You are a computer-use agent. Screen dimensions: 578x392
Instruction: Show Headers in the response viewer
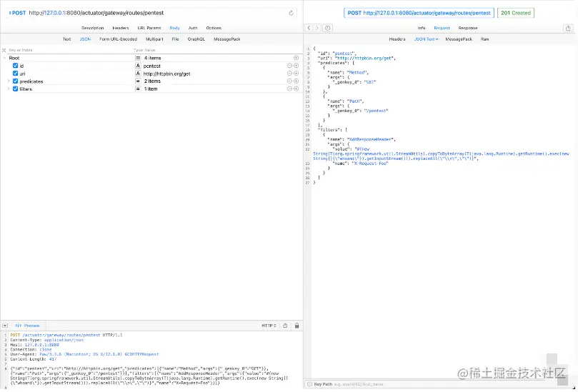[x=397, y=39]
